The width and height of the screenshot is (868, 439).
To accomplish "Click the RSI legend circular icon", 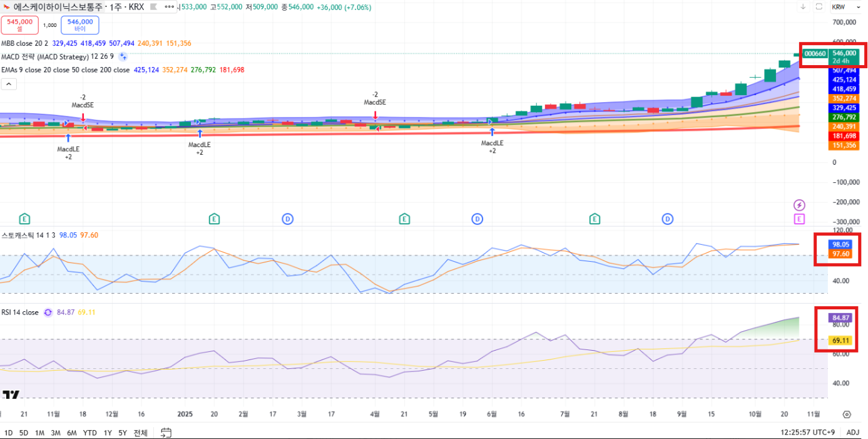I will [x=48, y=312].
